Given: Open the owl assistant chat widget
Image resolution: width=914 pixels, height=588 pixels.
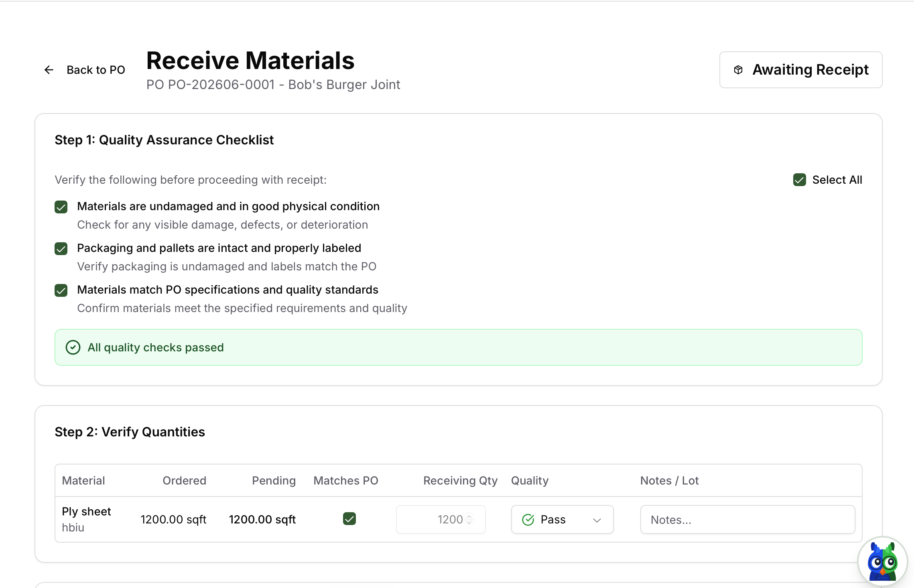Looking at the screenshot, I should click(x=882, y=562).
